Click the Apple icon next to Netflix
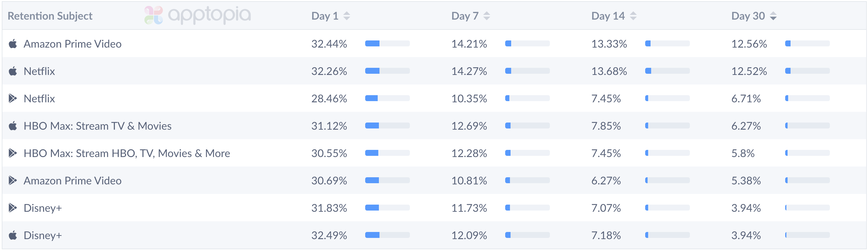The height and width of the screenshot is (251, 868). (x=13, y=71)
